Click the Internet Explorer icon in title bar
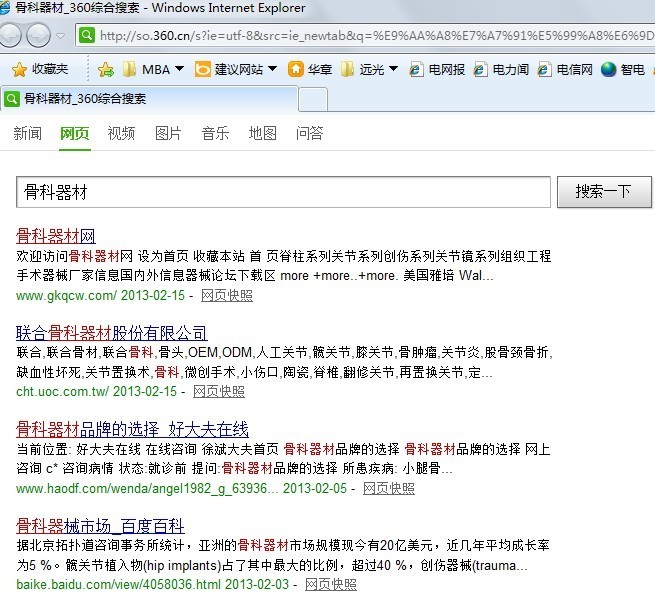655x611 pixels. (x=5, y=8)
